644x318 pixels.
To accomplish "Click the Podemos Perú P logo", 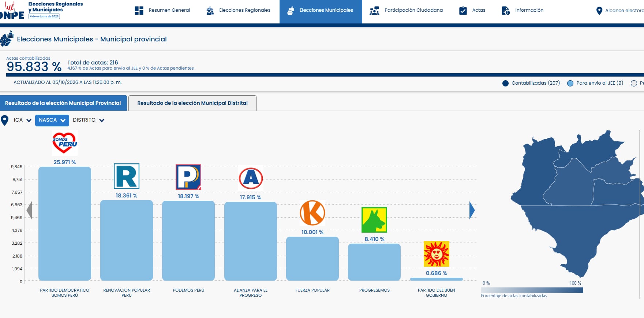I will click(x=188, y=177).
